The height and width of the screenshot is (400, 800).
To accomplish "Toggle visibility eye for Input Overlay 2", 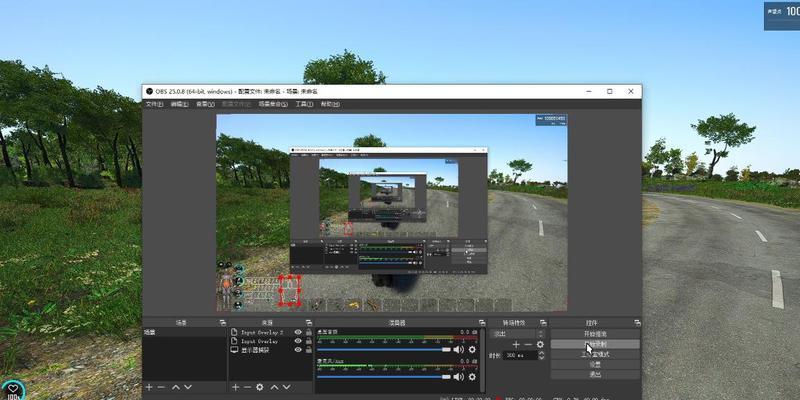I will pos(298,332).
